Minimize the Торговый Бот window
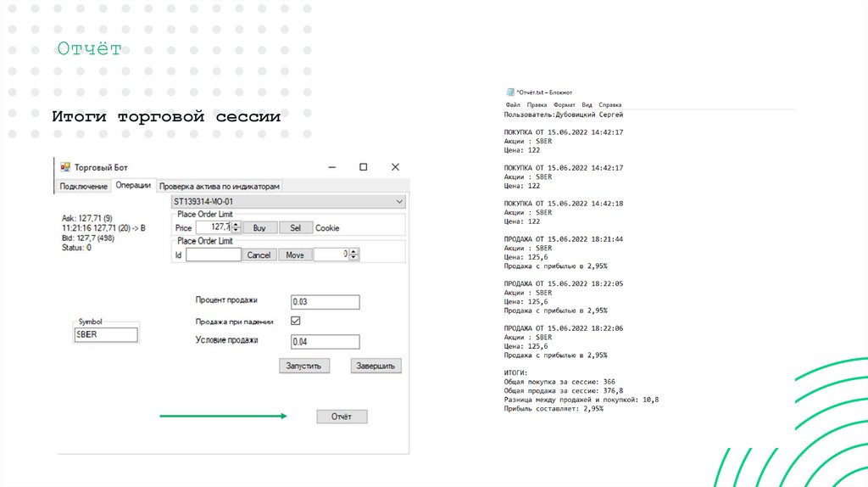Viewport: 868px width, 487px height. (x=332, y=167)
